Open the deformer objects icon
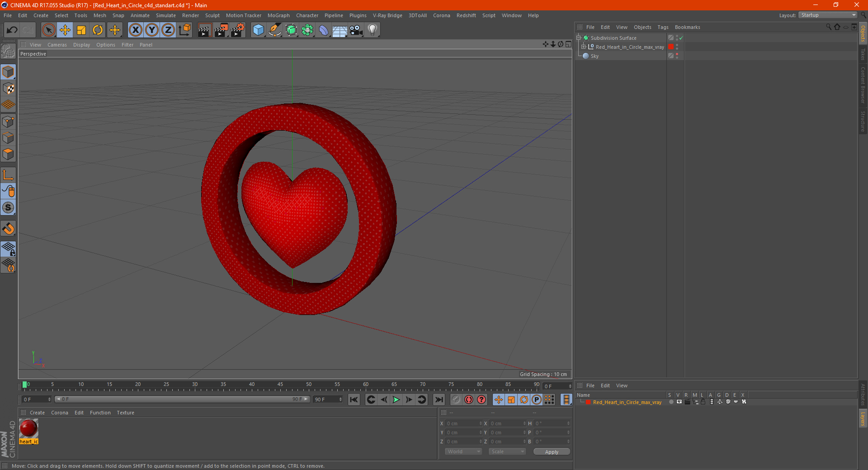Viewport: 868px width, 470px height. pyautogui.click(x=324, y=30)
